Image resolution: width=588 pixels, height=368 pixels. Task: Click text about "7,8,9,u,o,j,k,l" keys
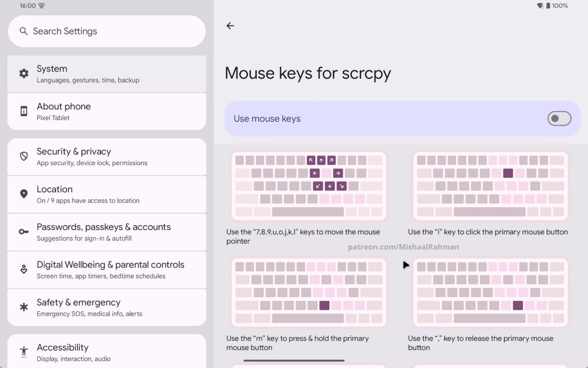pyautogui.click(x=303, y=236)
